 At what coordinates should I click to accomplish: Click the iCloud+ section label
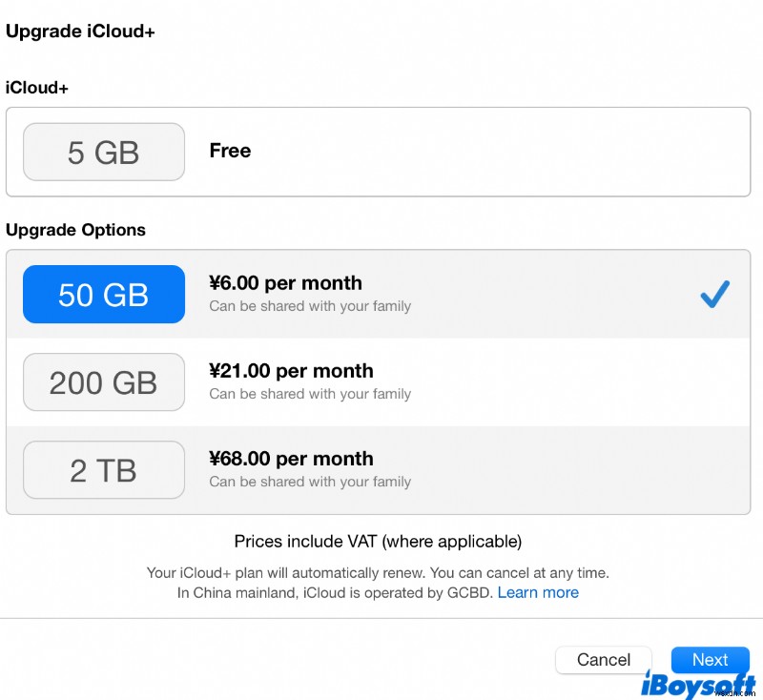(x=36, y=87)
